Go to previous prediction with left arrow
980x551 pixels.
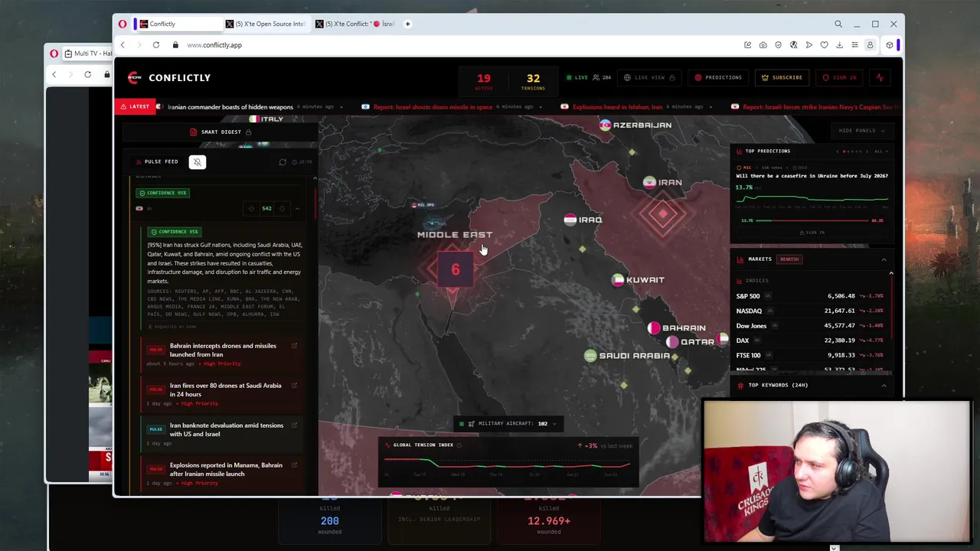(837, 152)
